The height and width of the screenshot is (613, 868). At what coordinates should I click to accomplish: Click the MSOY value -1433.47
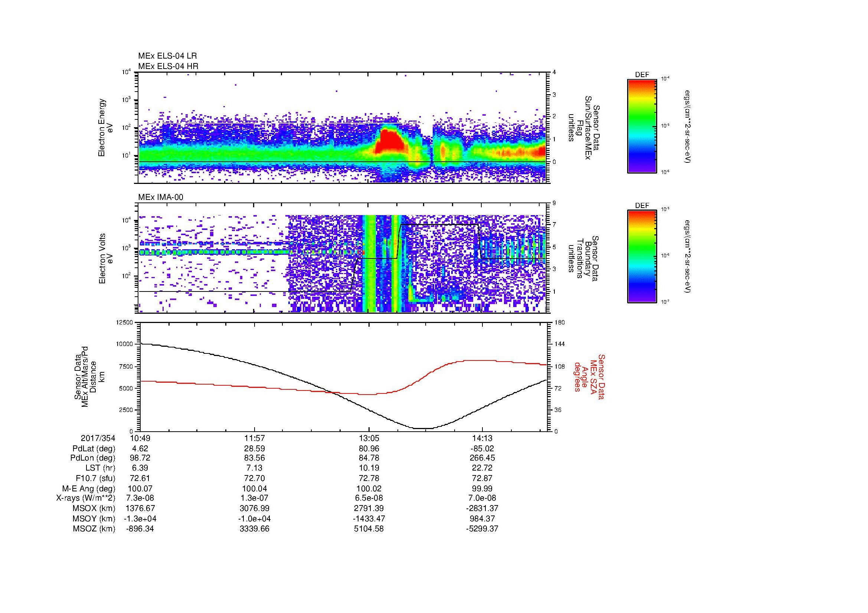tap(369, 519)
